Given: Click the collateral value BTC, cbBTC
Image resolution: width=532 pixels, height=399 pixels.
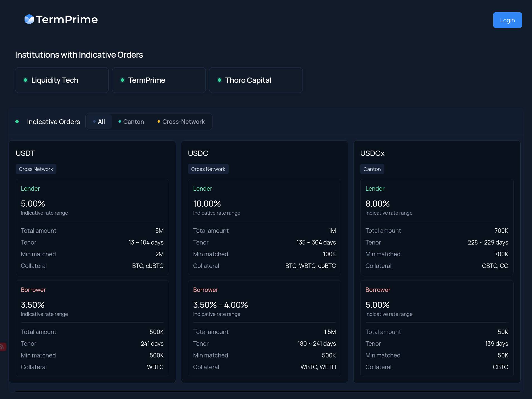Looking at the screenshot, I should tap(148, 266).
